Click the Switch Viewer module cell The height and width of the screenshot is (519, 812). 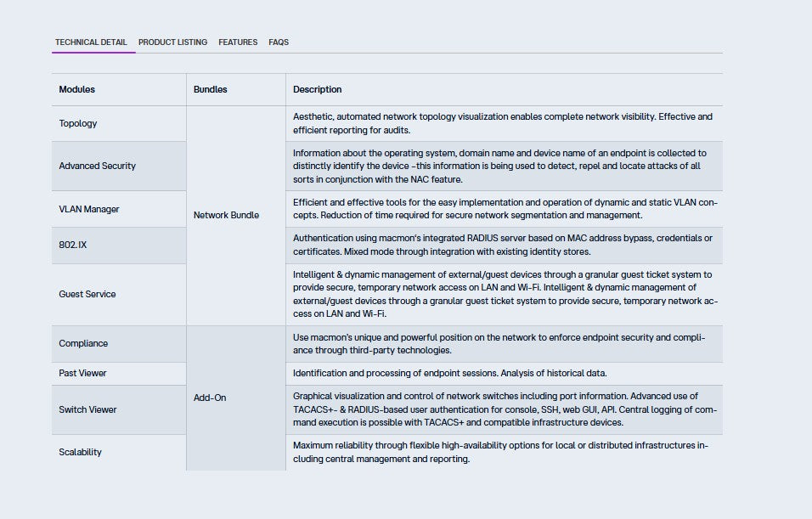point(87,409)
